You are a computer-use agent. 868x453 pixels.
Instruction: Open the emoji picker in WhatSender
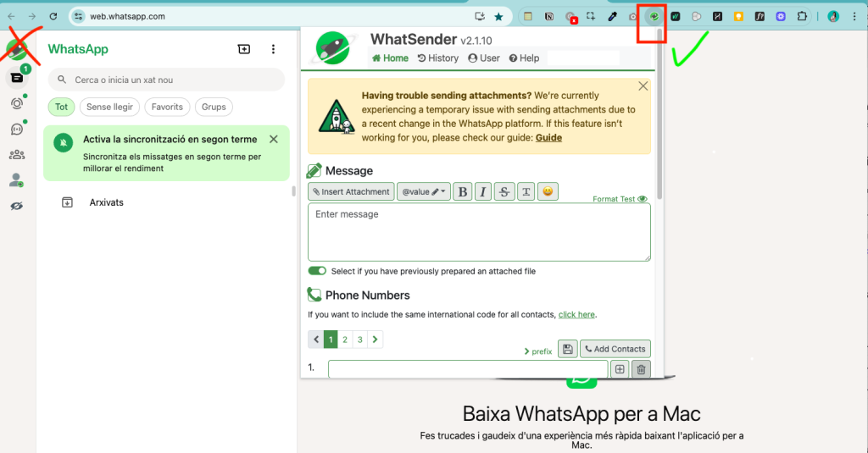pos(548,192)
